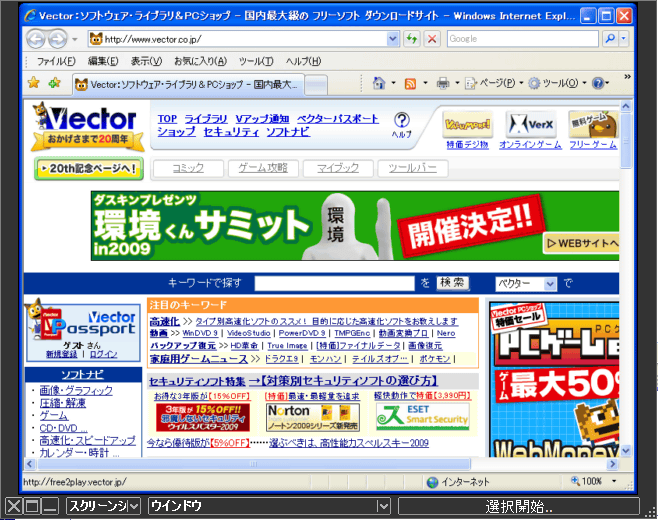
Task: Open the ツール(T) menu
Action: [x=256, y=61]
